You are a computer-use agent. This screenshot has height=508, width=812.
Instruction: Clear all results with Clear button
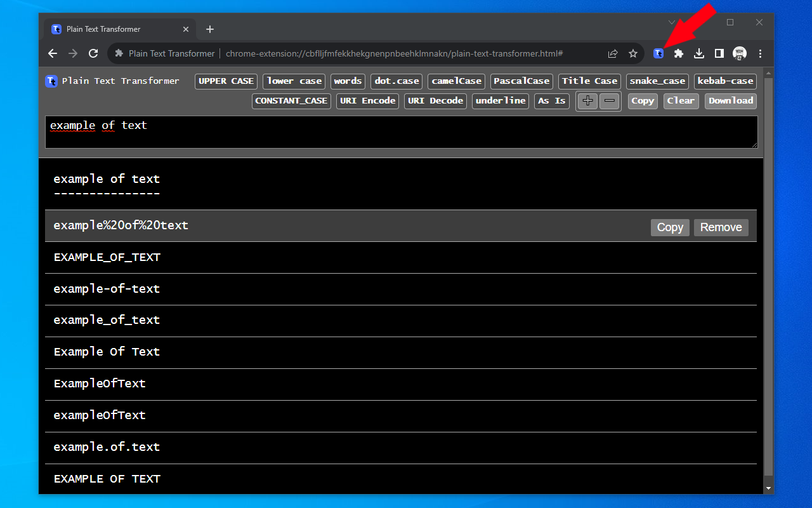pos(681,101)
